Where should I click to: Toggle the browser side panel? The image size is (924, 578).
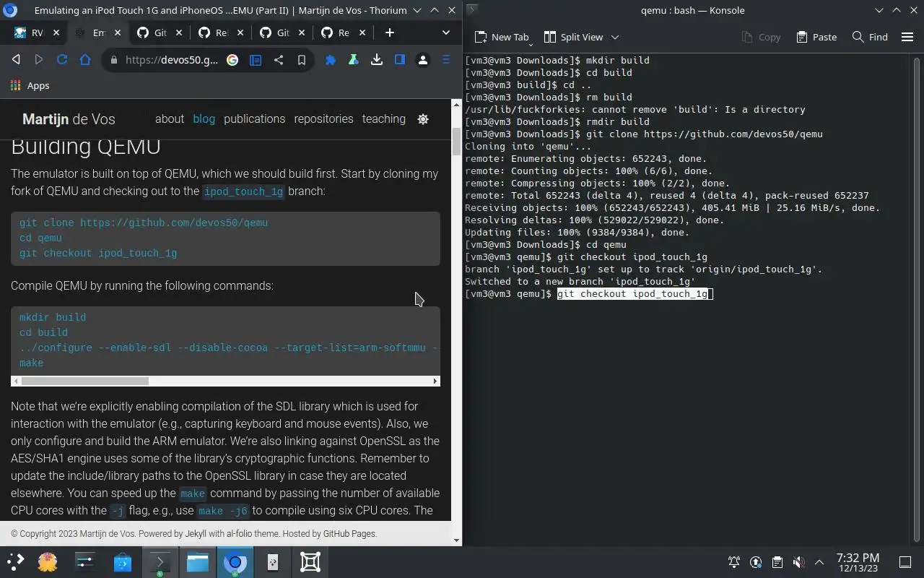400,60
